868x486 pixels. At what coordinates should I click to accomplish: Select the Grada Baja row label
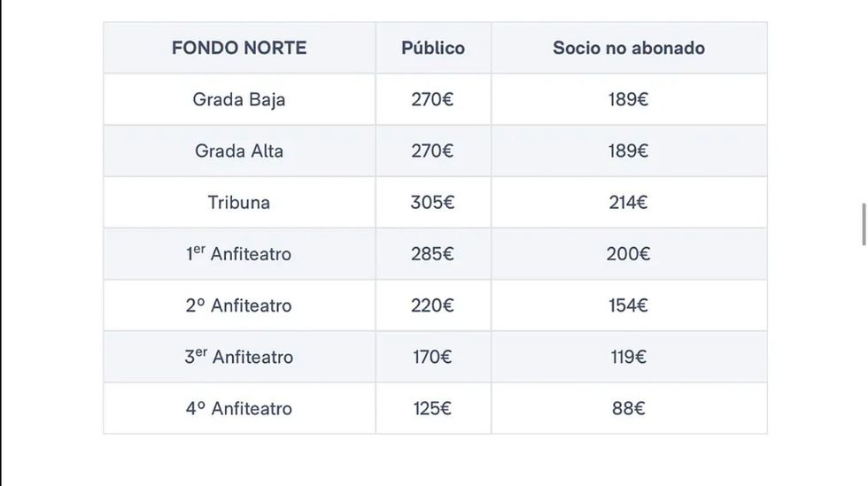point(239,99)
